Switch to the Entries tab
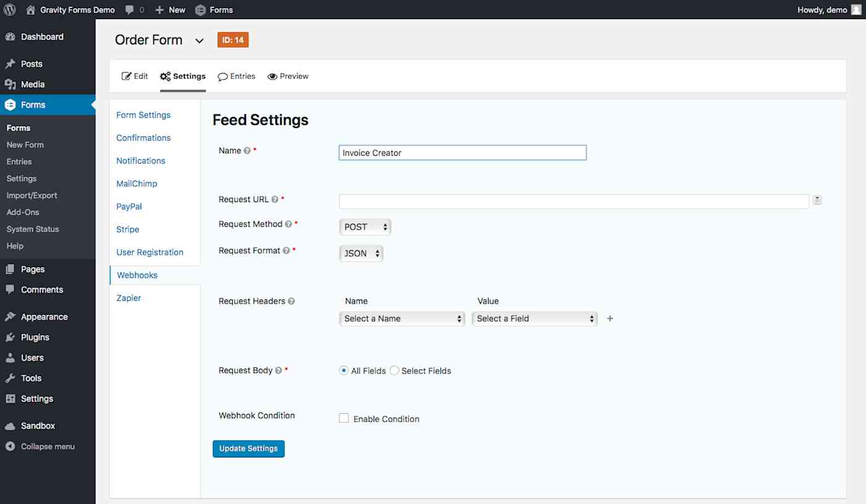The image size is (866, 504). [236, 75]
